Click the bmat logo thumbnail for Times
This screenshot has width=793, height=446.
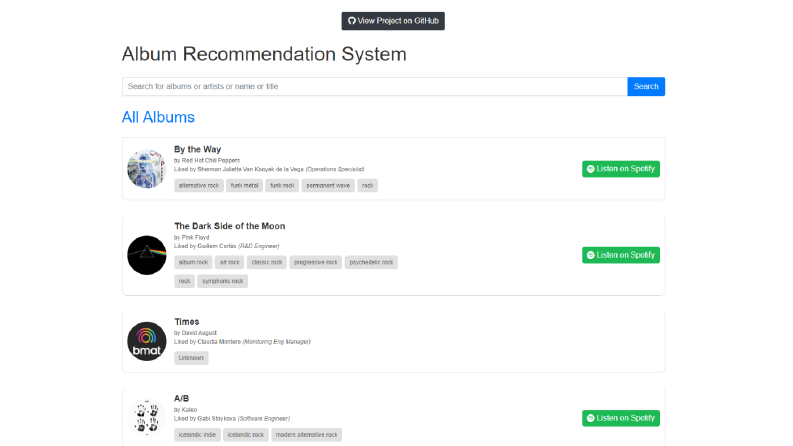(x=147, y=342)
